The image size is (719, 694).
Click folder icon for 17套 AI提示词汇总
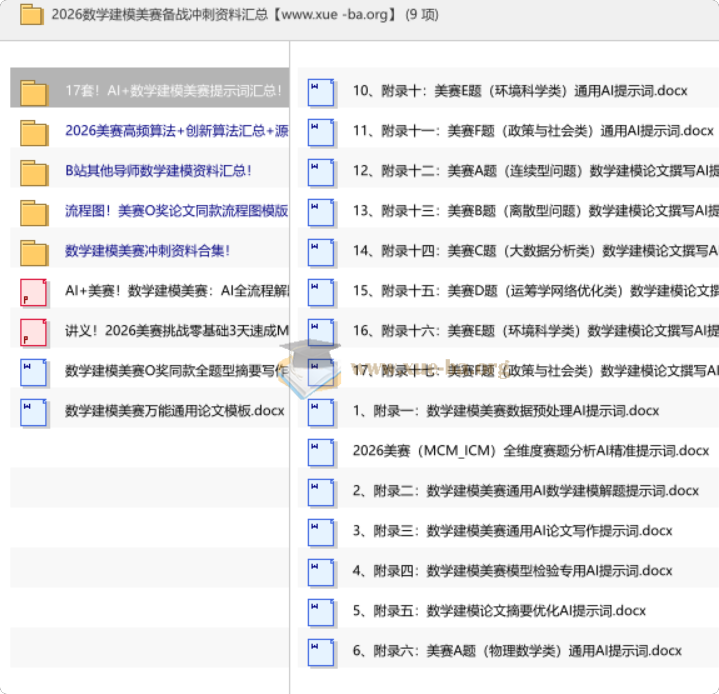[34, 91]
